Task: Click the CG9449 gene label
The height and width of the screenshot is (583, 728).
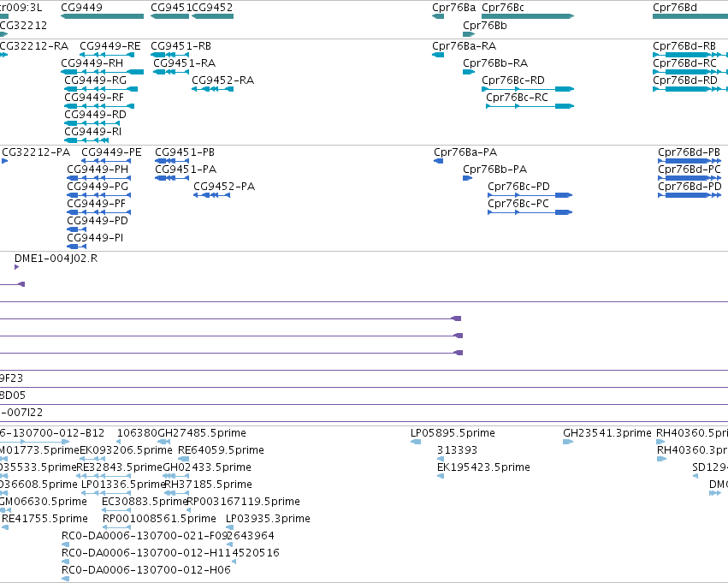Action: tap(82, 8)
